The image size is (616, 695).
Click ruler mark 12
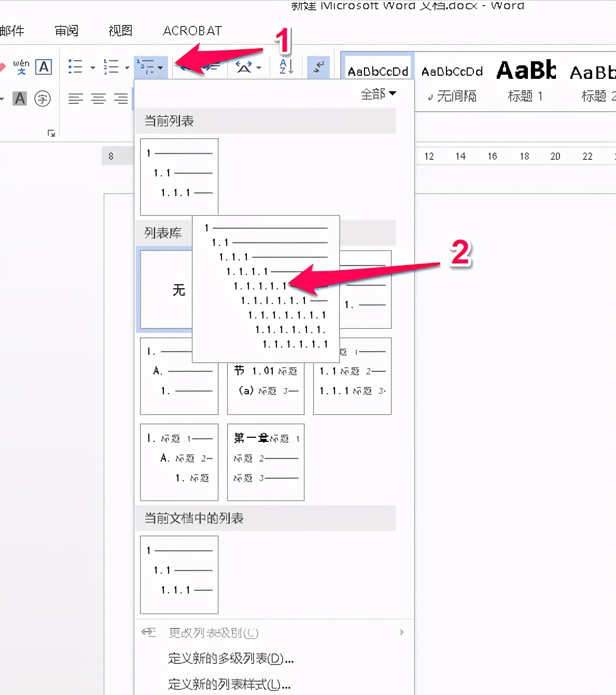429,156
